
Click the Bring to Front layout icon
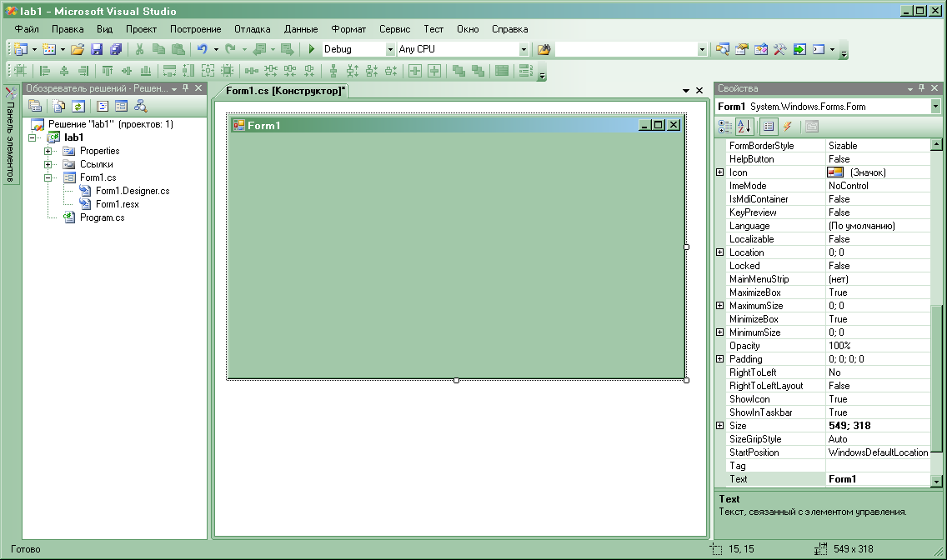point(459,71)
